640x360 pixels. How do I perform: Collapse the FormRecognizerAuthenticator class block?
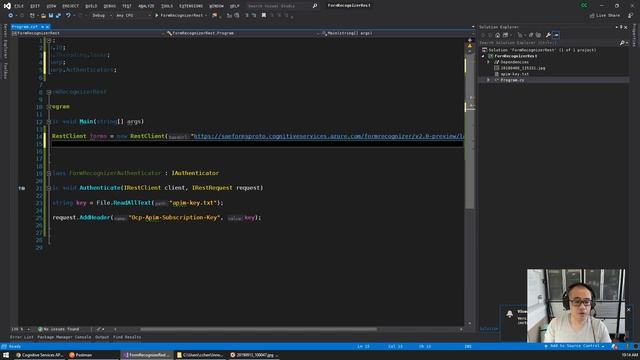pos(49,173)
